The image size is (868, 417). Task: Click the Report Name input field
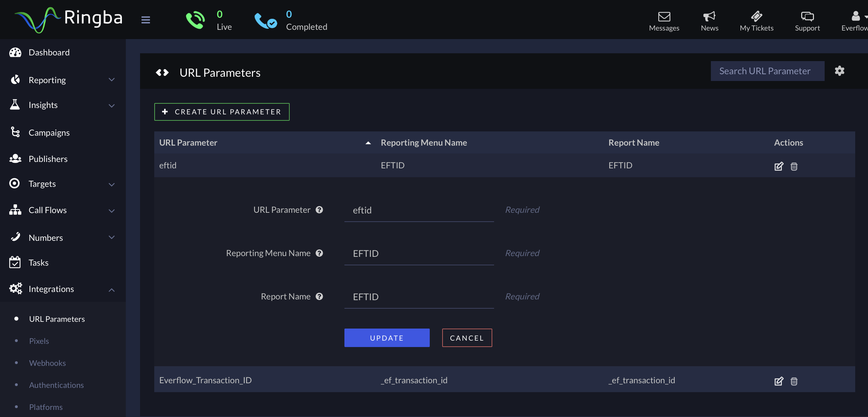click(419, 297)
